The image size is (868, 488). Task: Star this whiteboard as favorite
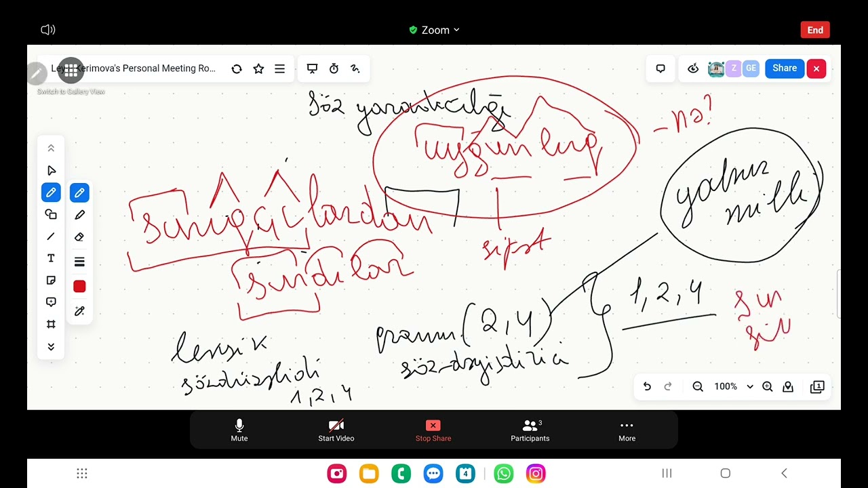click(258, 68)
